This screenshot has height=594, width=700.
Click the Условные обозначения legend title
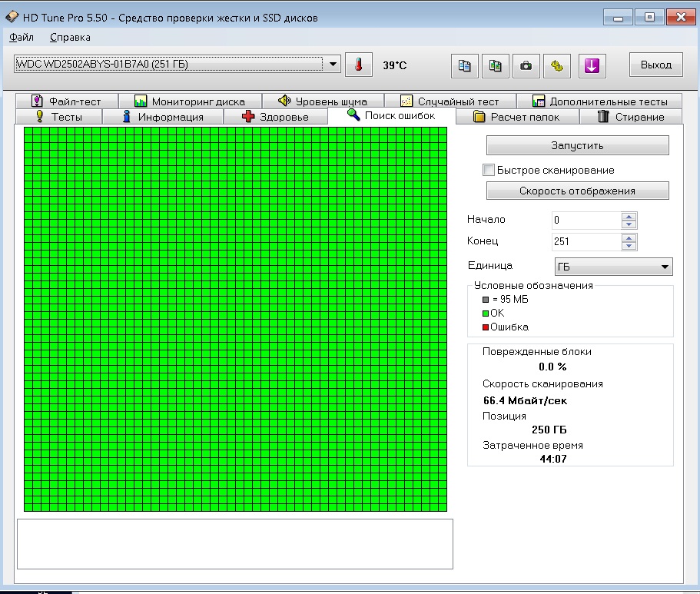pos(533,285)
